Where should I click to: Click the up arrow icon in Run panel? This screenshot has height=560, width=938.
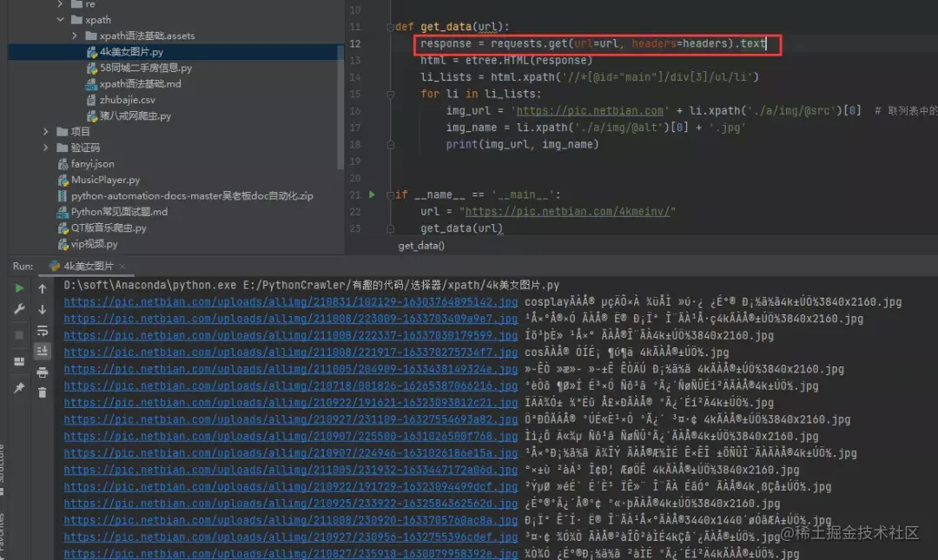coord(43,288)
